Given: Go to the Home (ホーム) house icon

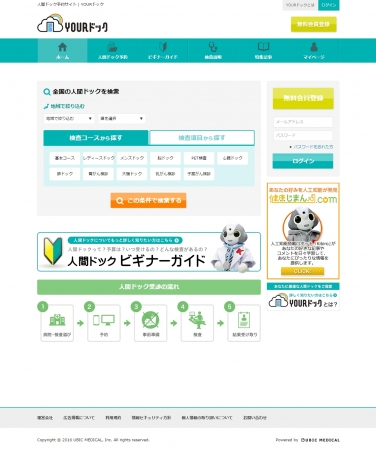Looking at the screenshot, I should click(62, 47).
